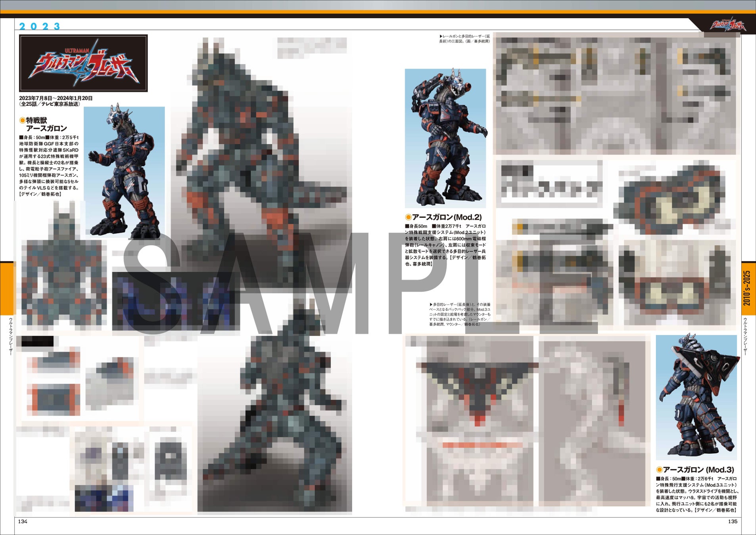Click the small Ultraman Blazar logo in the page corner
The image size is (756, 535).
point(728,25)
